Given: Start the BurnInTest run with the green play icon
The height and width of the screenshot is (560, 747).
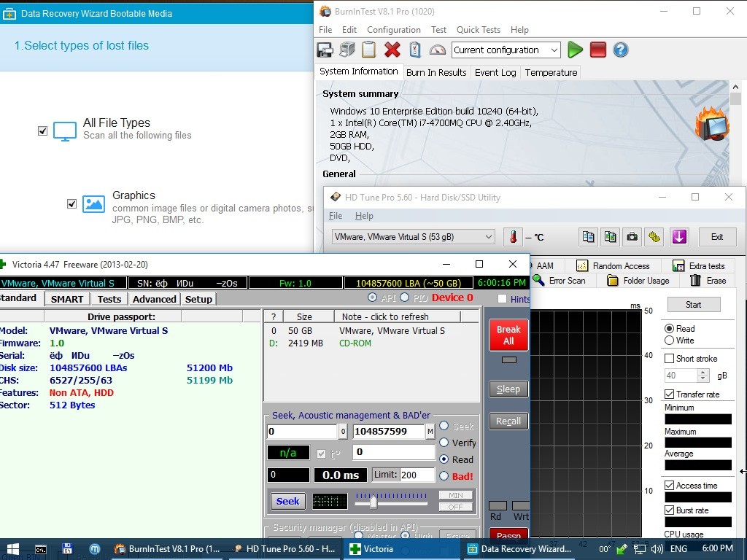Looking at the screenshot, I should 575,50.
